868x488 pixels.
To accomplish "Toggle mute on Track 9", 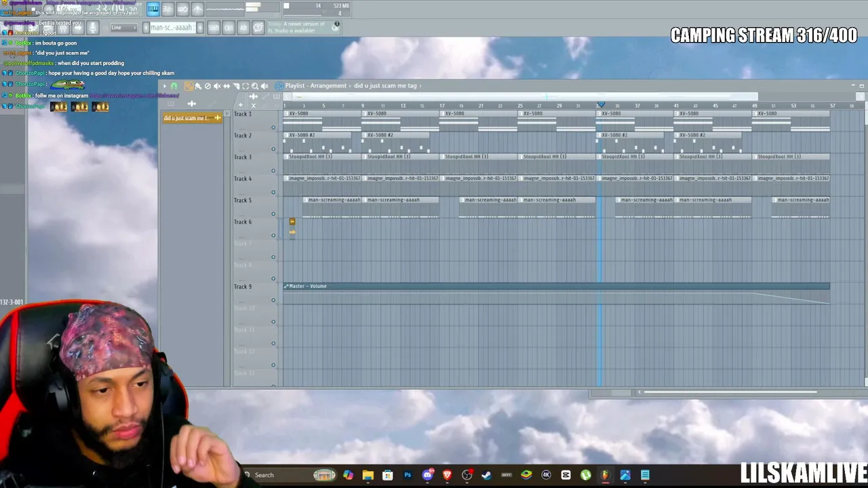I will coord(273,300).
